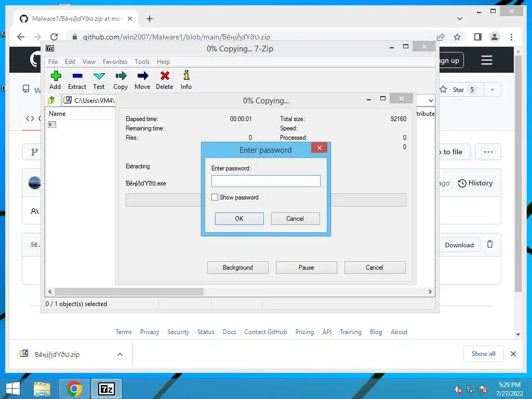
Task: Open the Chrome profile avatar
Action: tap(495, 37)
